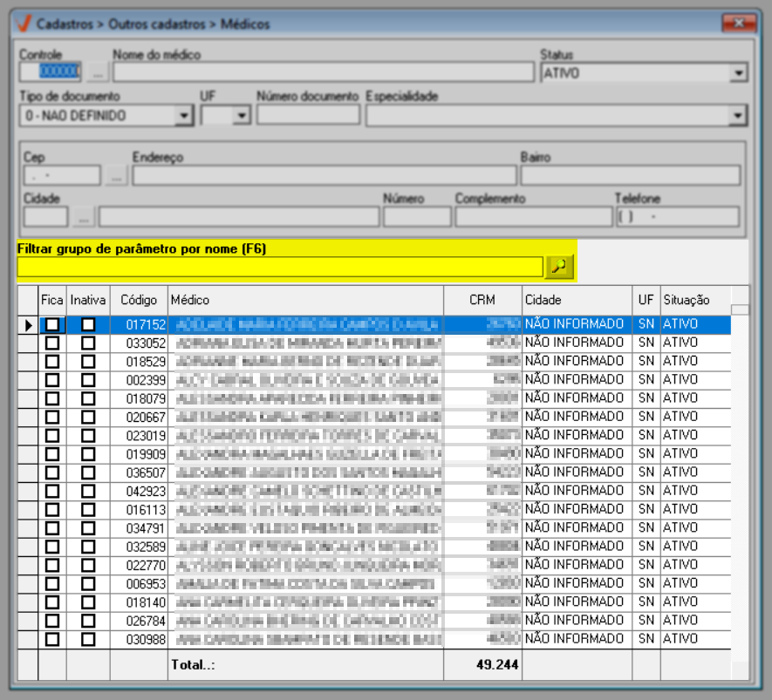Click the app logo icon in title bar
The image size is (772, 700).
click(24, 24)
